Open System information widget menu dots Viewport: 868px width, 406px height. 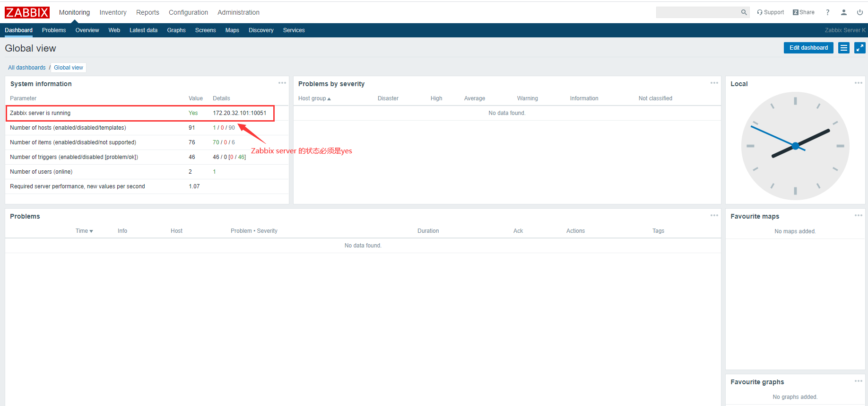282,83
